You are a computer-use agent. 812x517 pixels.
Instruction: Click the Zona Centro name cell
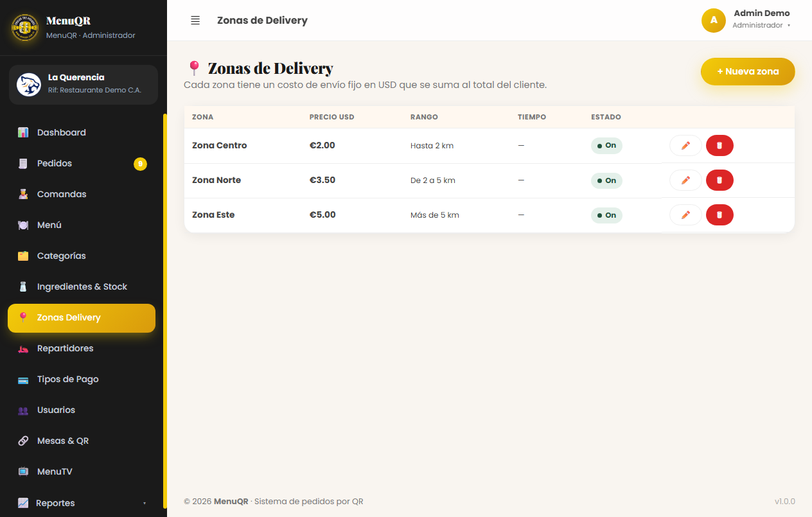220,146
